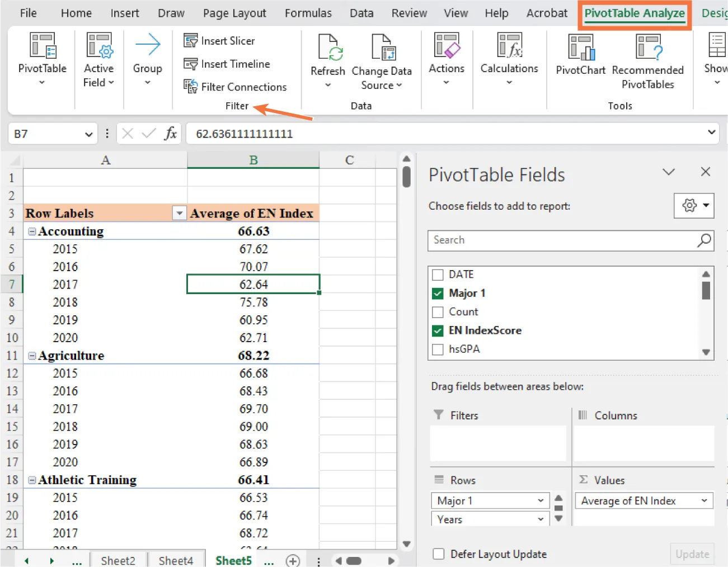Collapse the Accounting group in the pivot table
Screen dimensions: 728x567
tap(32, 231)
